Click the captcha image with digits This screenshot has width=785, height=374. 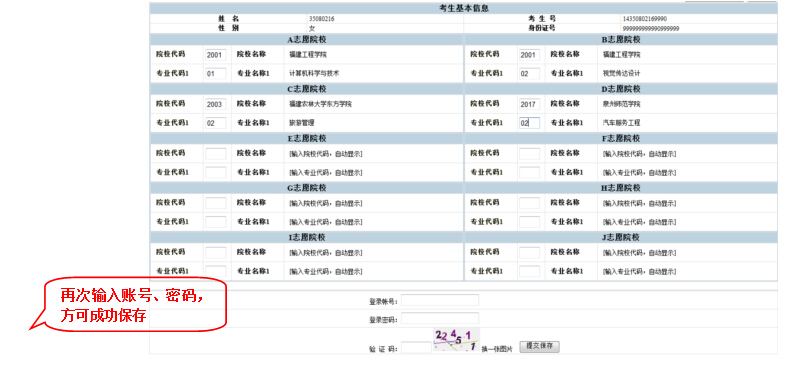(x=456, y=340)
